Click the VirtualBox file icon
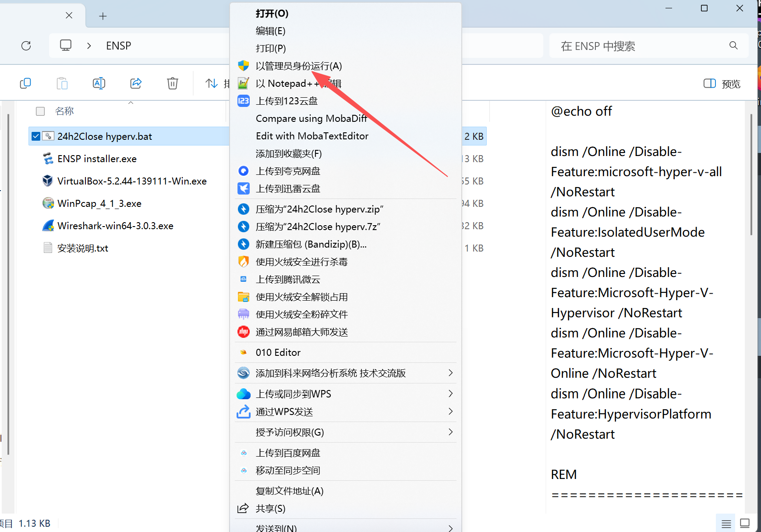This screenshot has height=532, width=761. click(x=48, y=181)
